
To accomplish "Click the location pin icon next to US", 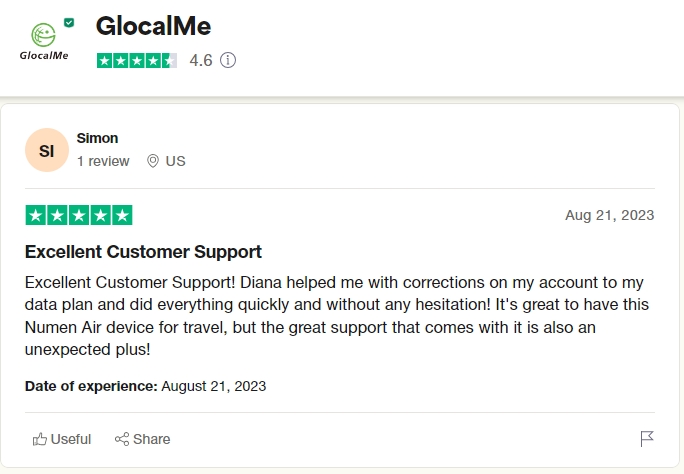I will [x=153, y=161].
